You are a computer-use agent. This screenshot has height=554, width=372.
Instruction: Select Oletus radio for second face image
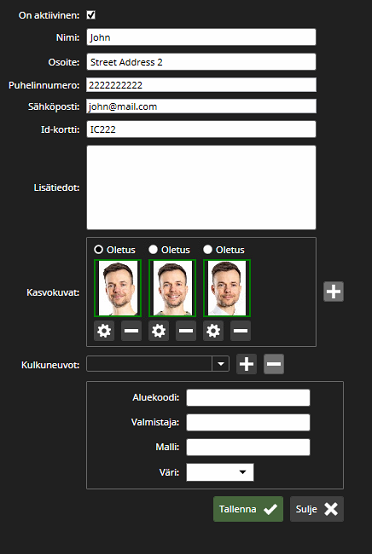pos(153,249)
